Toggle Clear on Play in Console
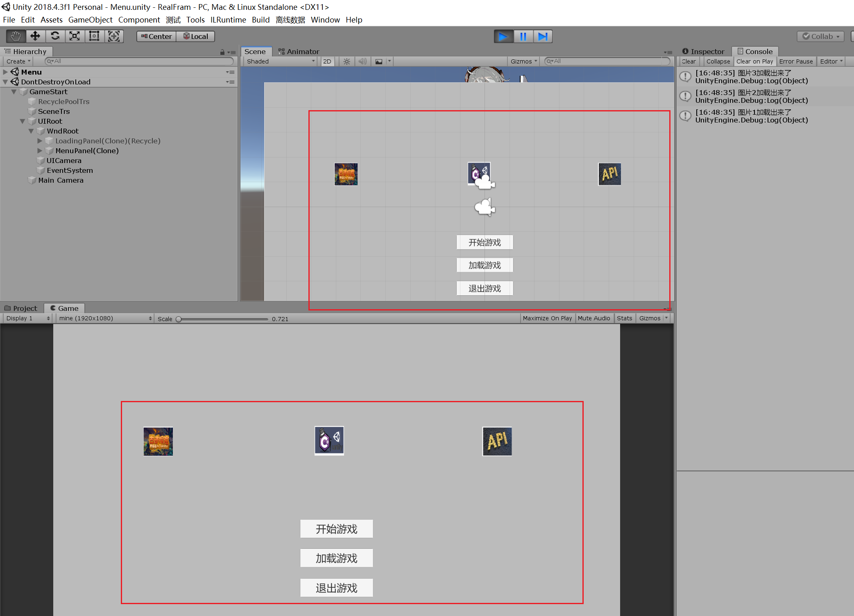Screen dimensions: 854x616 754,61
